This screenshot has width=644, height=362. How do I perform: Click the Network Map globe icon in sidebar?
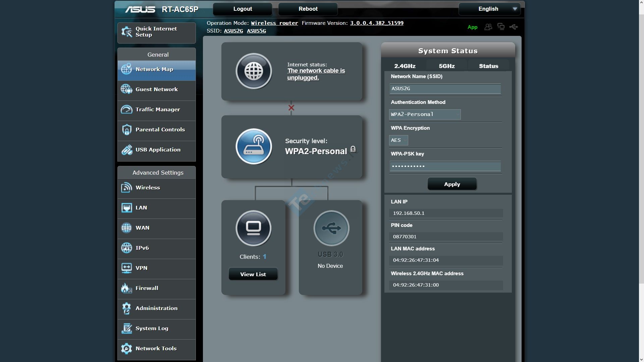(x=126, y=69)
